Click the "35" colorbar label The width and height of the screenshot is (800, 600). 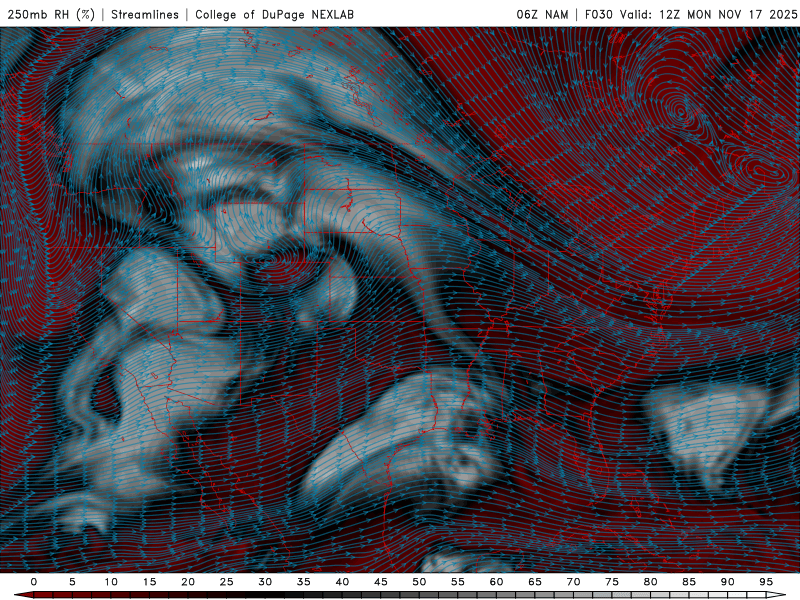304,582
